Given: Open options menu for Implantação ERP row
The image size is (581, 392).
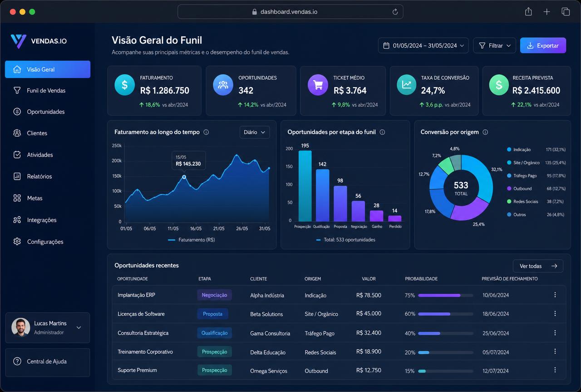Looking at the screenshot, I should [x=555, y=295].
